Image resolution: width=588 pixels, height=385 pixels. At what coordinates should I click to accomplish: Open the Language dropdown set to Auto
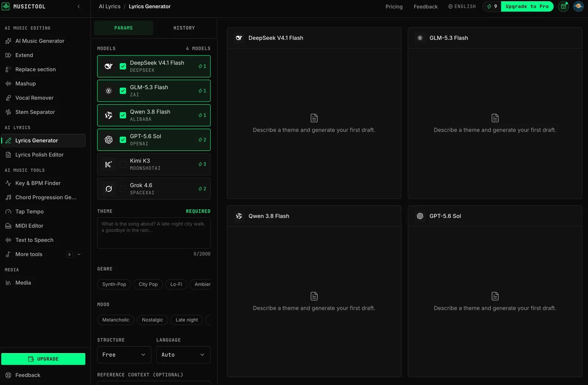click(183, 355)
